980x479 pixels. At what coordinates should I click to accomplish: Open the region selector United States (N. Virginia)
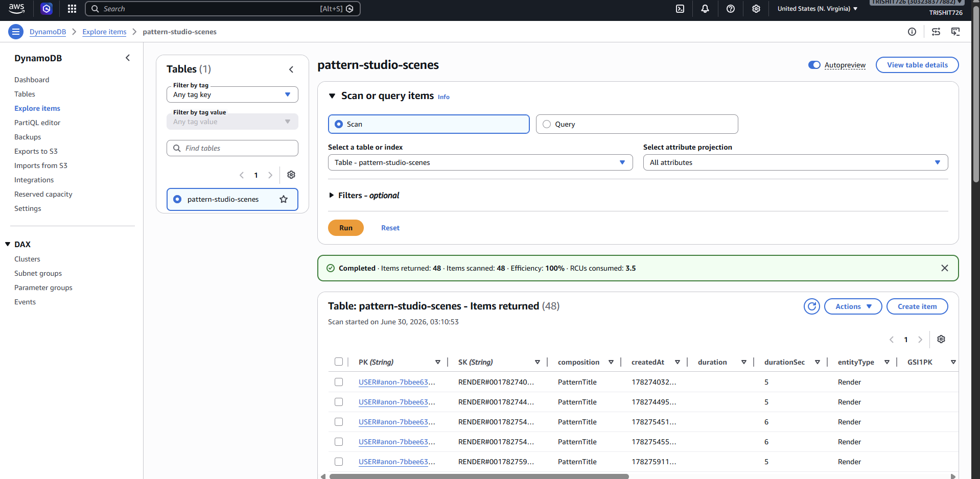818,9
